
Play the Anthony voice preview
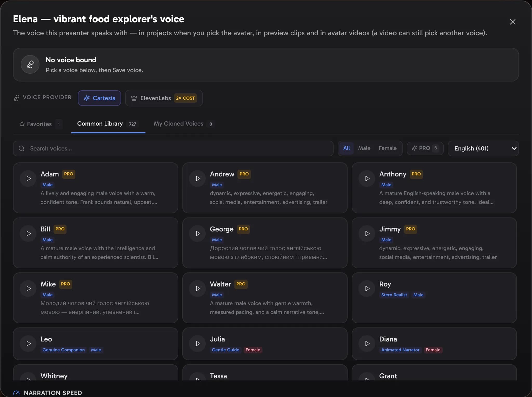click(x=367, y=179)
